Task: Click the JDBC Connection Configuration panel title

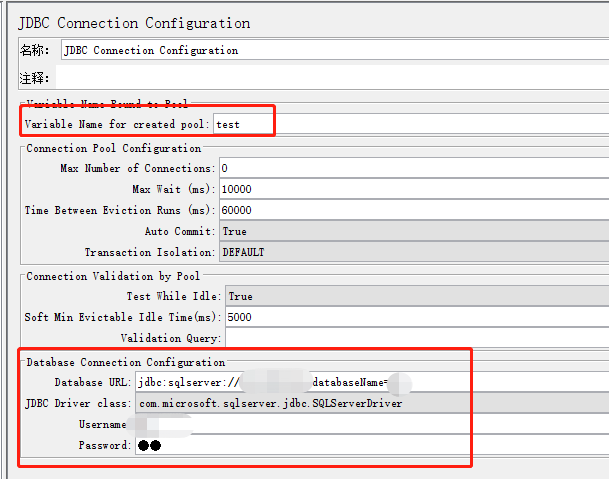Action: (x=134, y=22)
